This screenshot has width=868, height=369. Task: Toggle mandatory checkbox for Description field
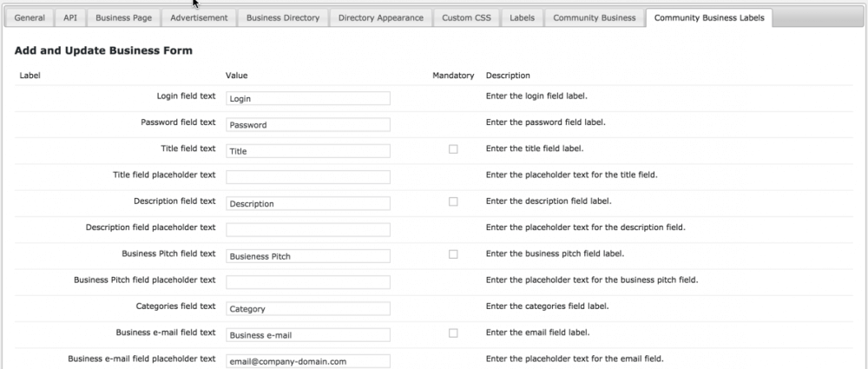453,201
